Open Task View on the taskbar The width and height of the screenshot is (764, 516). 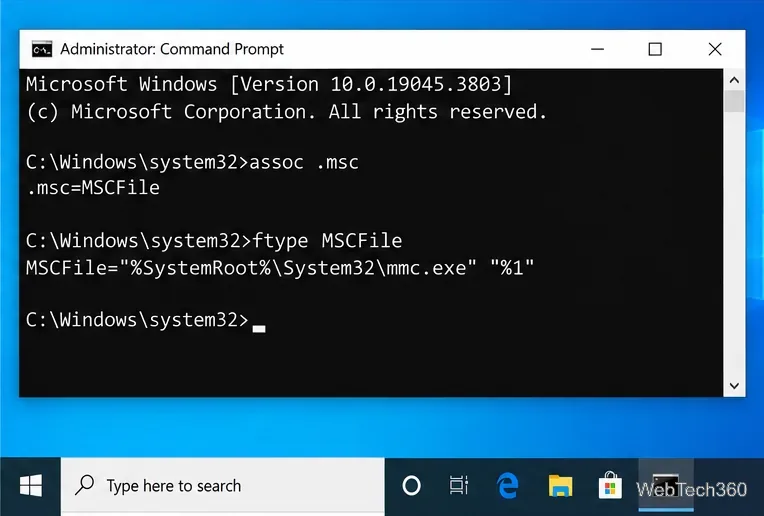459,486
